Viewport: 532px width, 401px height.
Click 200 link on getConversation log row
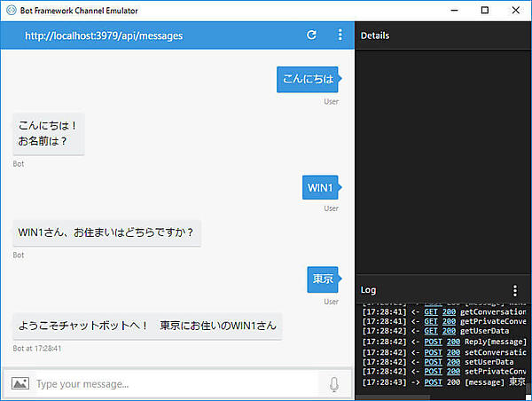point(449,312)
